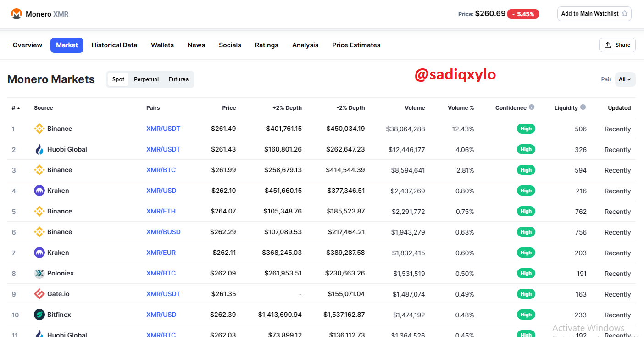Viewport: 644px width, 337px height.
Task: Click the Poloniex logo icon
Action: tap(39, 273)
